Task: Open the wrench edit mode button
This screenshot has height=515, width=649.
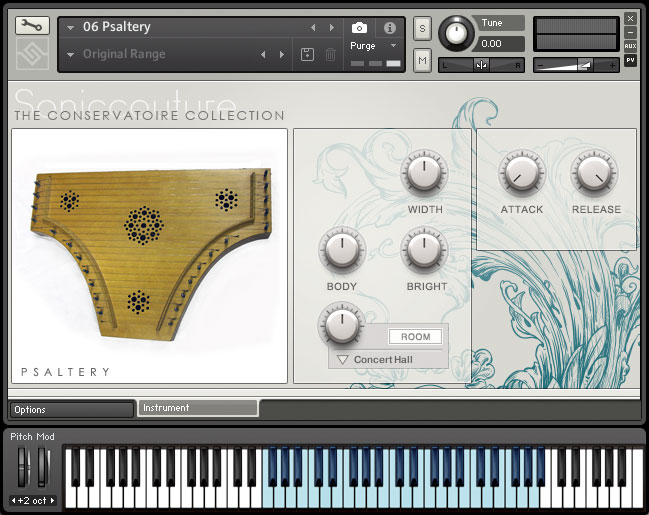Action: [32, 26]
